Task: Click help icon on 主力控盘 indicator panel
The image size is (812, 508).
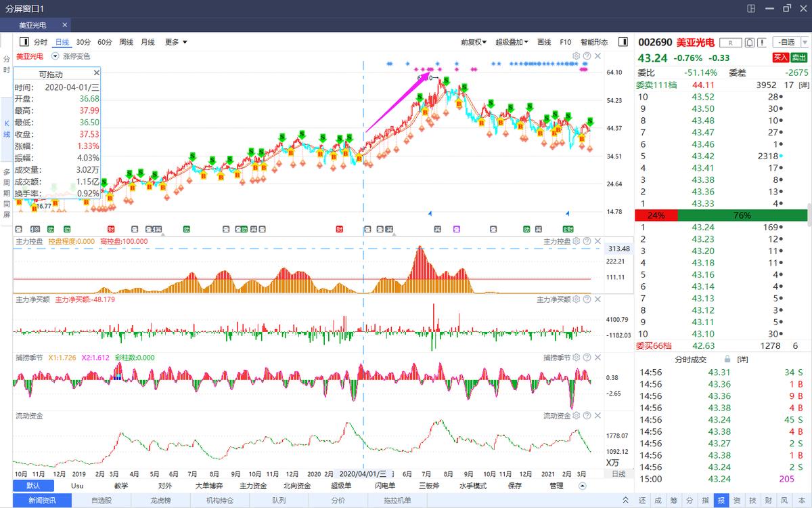Action: coord(587,241)
